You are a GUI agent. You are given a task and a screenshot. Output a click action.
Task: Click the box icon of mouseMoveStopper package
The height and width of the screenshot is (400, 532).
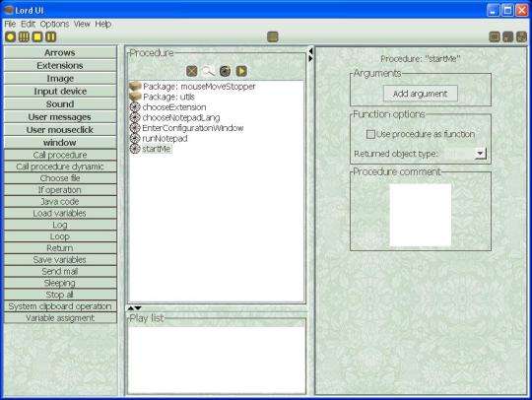click(x=135, y=86)
